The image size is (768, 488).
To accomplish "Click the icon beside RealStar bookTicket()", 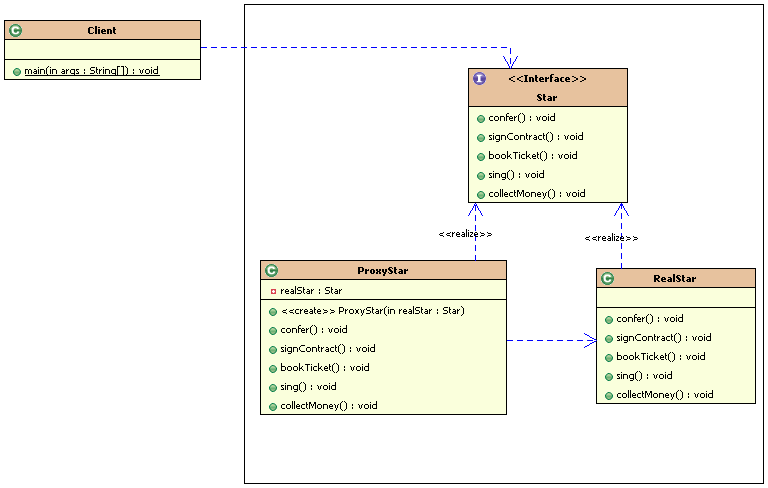I will (609, 358).
